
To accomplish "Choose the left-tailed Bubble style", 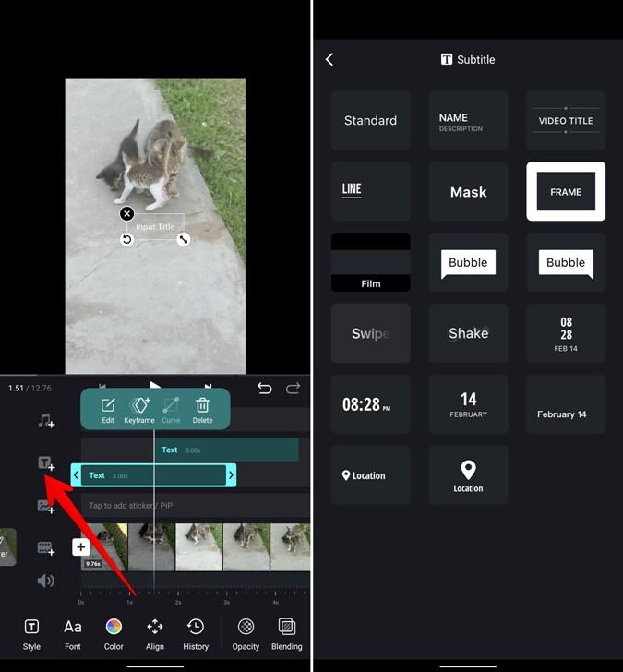I will point(468,262).
